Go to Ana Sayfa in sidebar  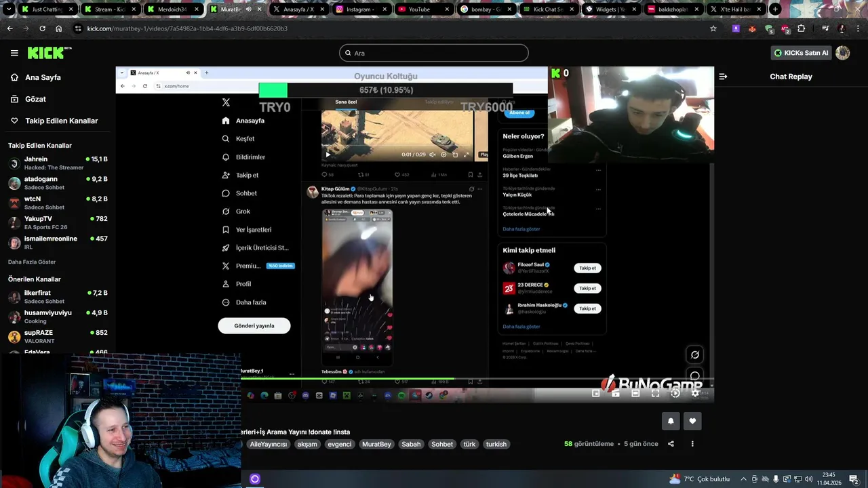point(43,77)
